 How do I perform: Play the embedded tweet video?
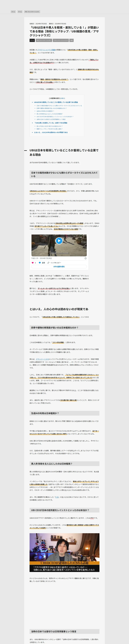click(59, 241)
